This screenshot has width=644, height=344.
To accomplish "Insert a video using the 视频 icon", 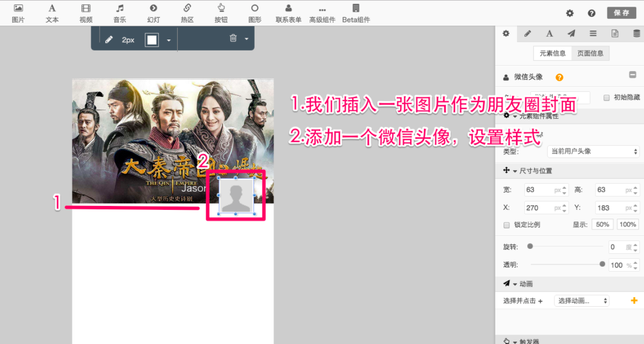I will tap(86, 13).
